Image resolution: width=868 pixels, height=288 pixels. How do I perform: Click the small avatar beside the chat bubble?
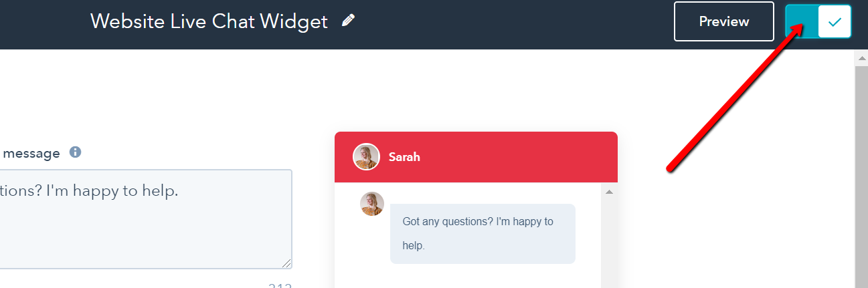[372, 204]
